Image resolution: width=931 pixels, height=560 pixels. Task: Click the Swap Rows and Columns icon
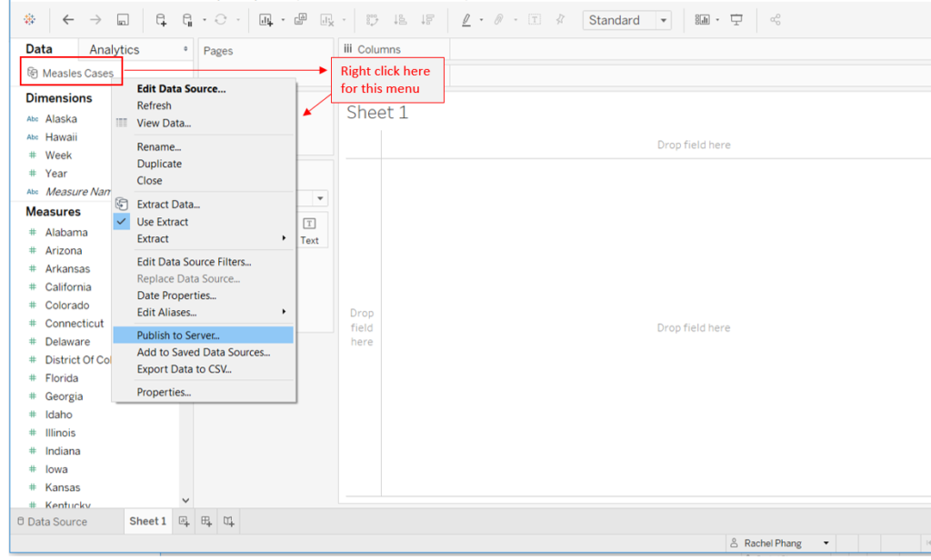click(372, 19)
